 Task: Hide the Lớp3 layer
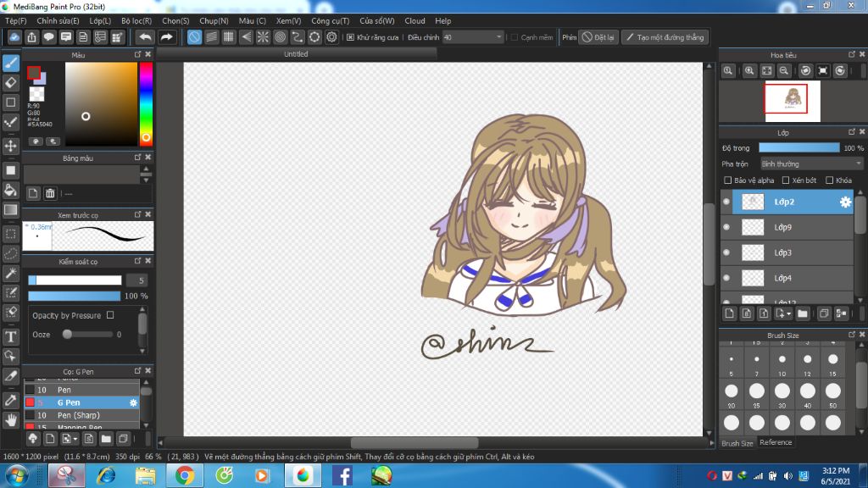726,252
